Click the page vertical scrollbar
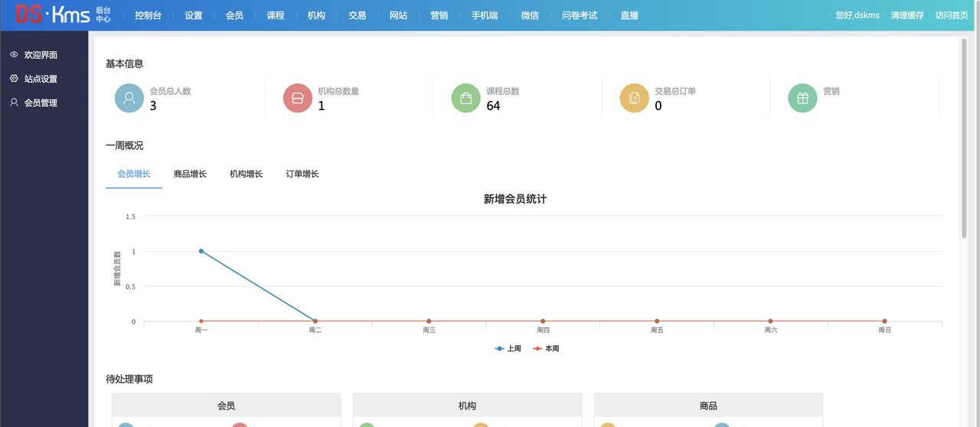The height and width of the screenshot is (427, 980). pos(964,138)
